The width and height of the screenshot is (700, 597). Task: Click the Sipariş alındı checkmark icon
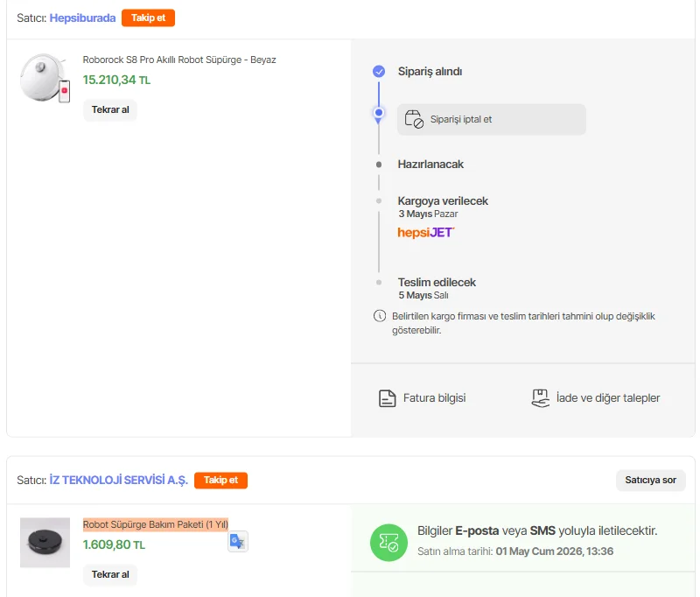point(379,72)
